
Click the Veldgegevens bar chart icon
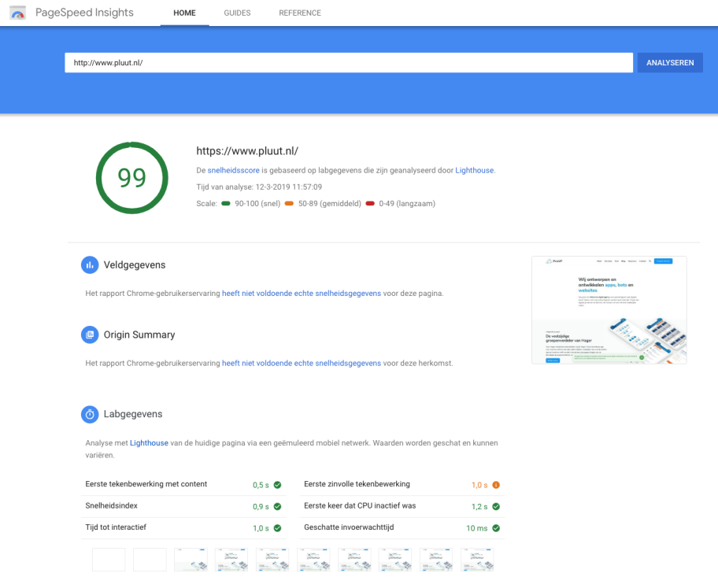[90, 264]
